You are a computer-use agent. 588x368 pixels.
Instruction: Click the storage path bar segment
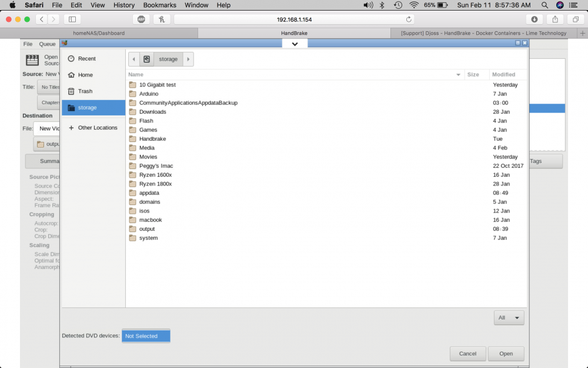pyautogui.click(x=168, y=59)
